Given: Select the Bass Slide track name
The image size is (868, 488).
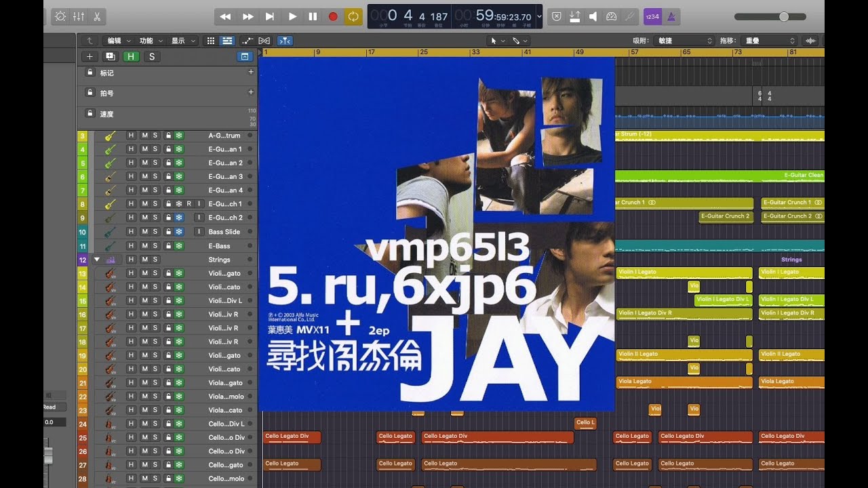Looking at the screenshot, I should (224, 232).
